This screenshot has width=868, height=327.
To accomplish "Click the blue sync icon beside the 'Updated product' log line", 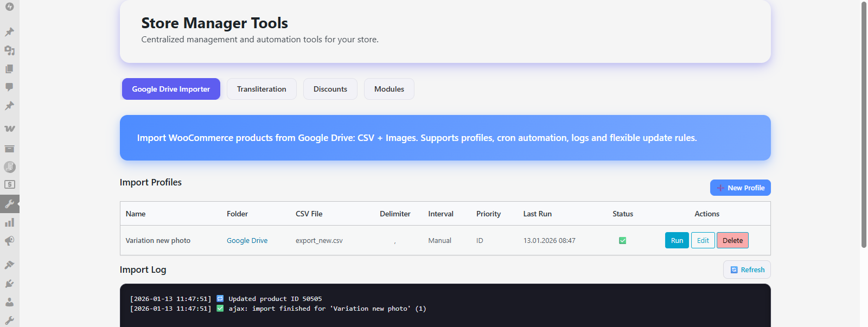I will click(x=220, y=299).
